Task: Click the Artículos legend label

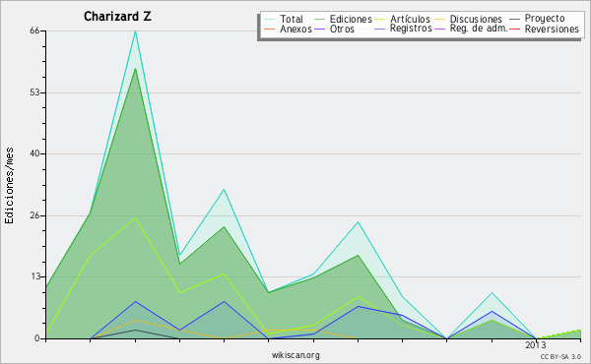Action: 410,20
